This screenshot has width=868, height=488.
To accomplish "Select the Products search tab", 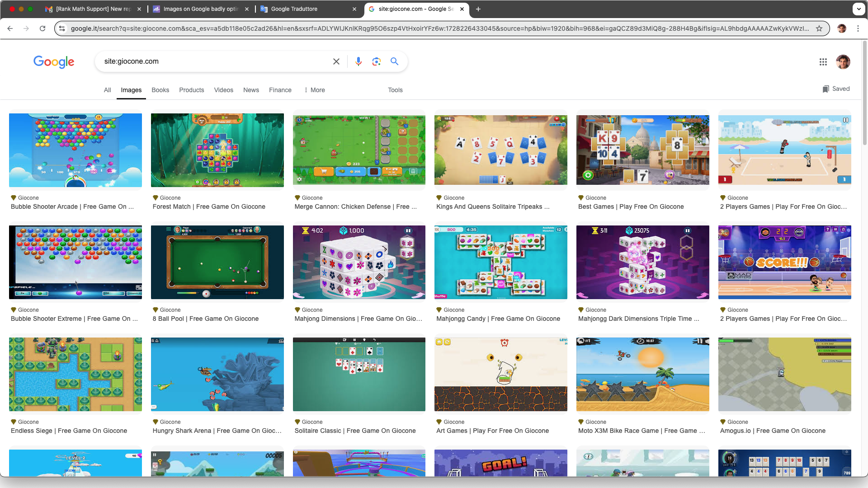I will point(192,90).
